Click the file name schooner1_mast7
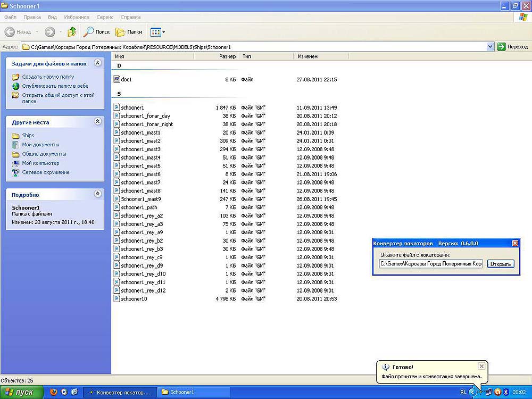532x399 pixels. click(140, 182)
